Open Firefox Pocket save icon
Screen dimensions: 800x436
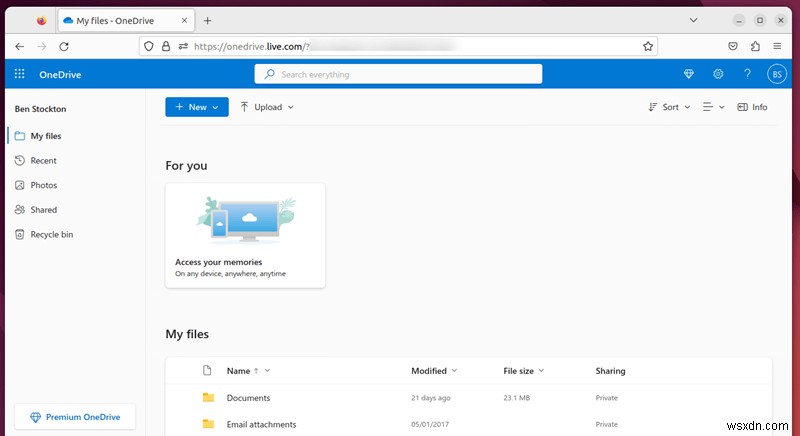tap(733, 46)
